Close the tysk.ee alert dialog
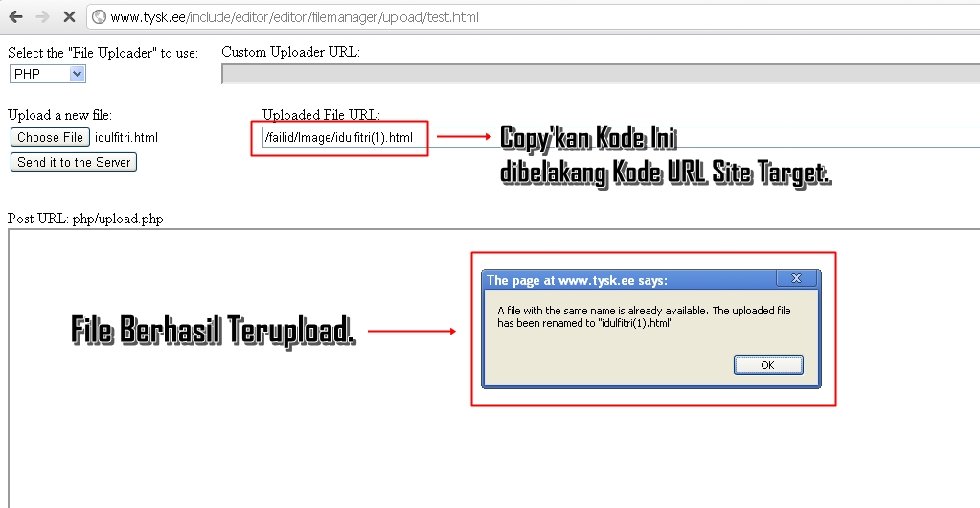This screenshot has height=508, width=980. click(x=796, y=278)
